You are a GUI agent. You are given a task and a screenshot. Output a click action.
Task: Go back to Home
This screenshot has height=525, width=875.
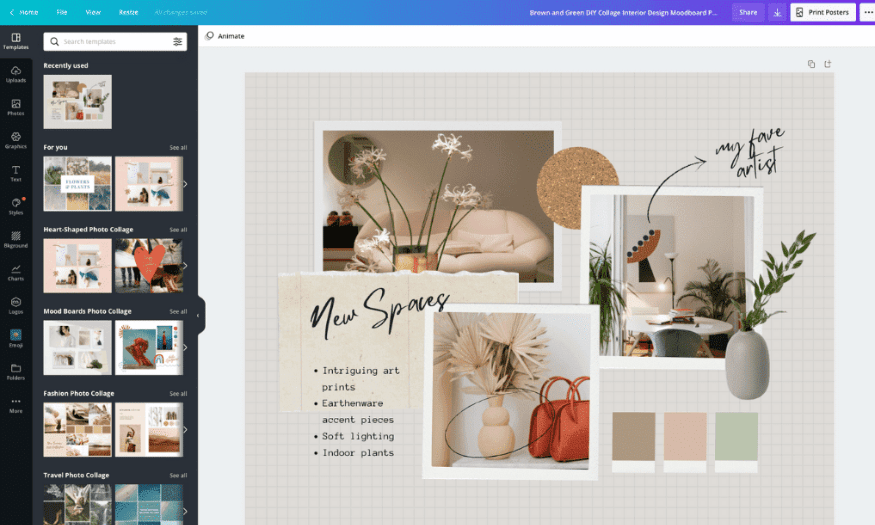point(24,12)
